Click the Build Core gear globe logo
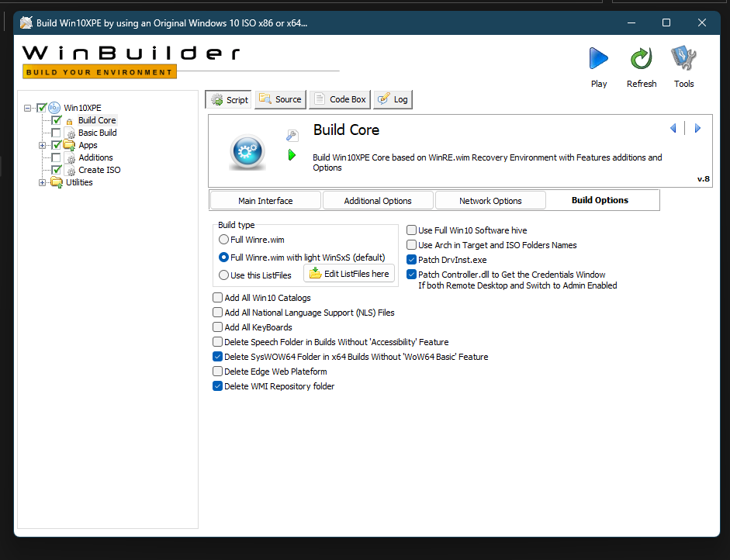 (x=247, y=152)
